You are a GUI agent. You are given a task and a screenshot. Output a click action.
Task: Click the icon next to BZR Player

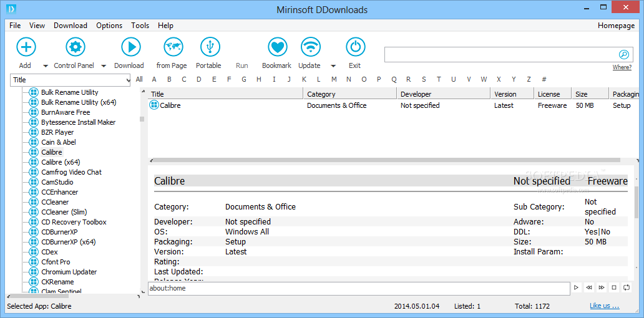tap(34, 132)
